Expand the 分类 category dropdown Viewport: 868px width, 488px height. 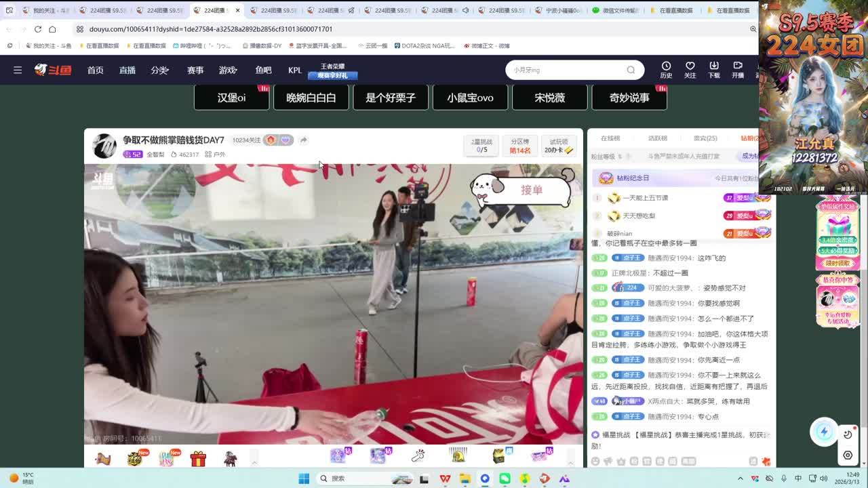[x=160, y=70]
